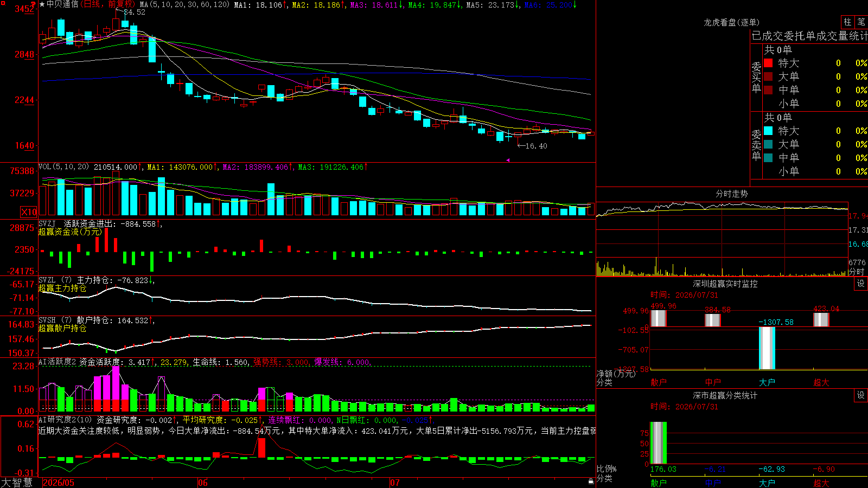Image resolution: width=868 pixels, height=488 pixels.
Task: Select the MA3: 18.611 magenta line label
Action: coord(376,5)
